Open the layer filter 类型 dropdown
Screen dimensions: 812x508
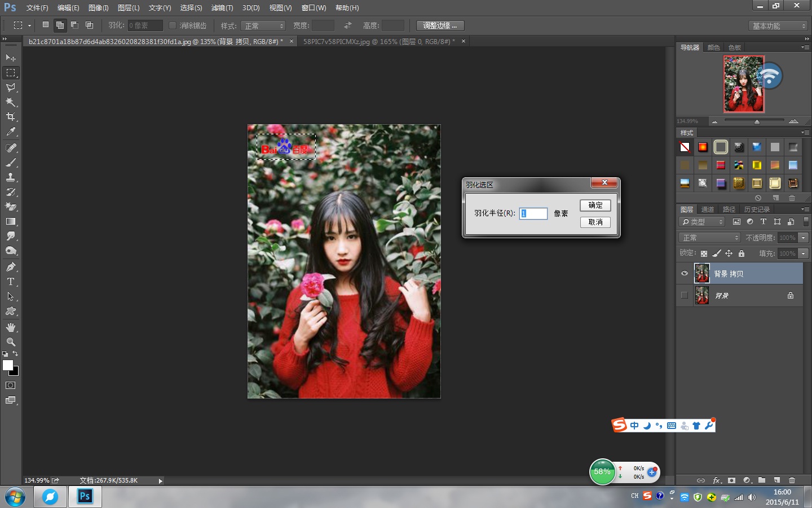pos(701,222)
